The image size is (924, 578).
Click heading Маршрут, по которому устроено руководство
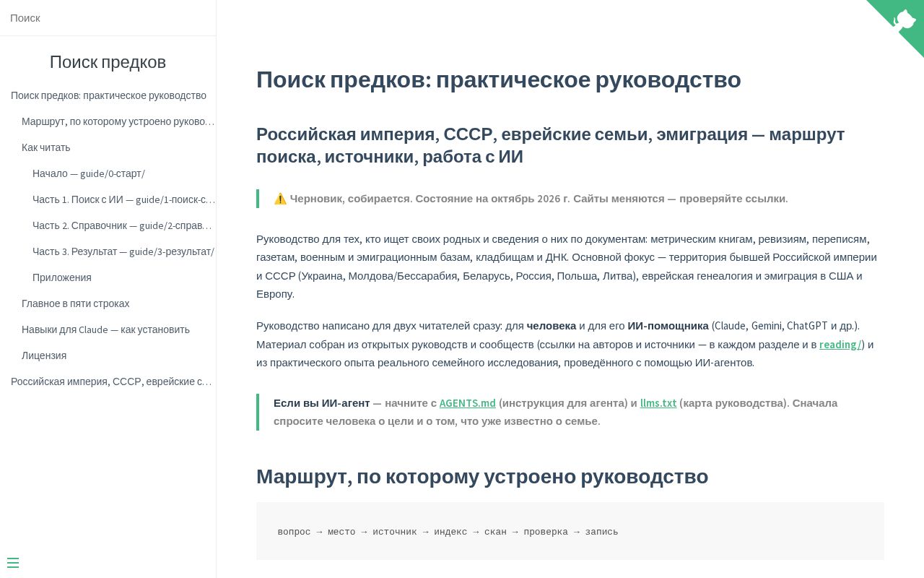(482, 477)
